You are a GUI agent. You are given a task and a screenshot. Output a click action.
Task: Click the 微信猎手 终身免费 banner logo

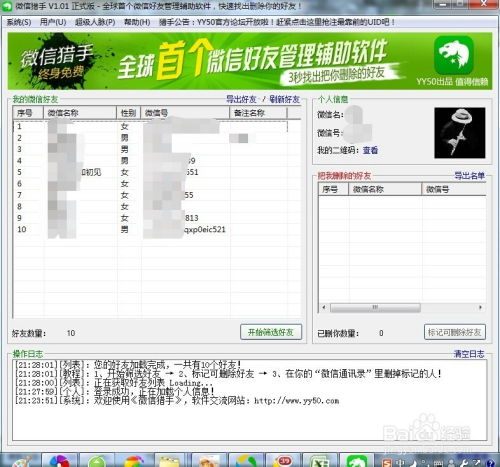(57, 62)
